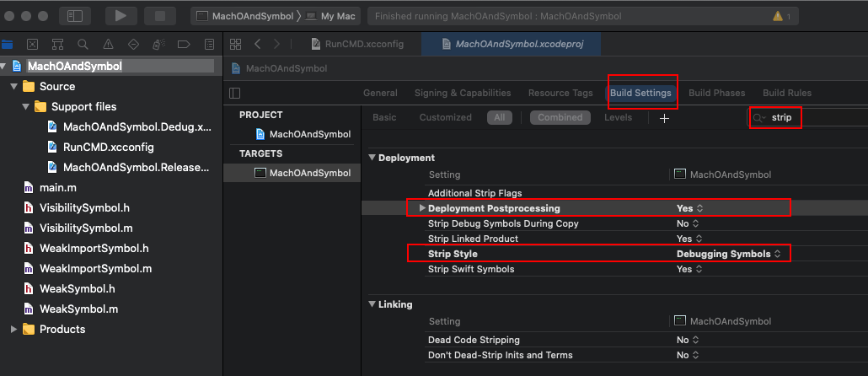Open WeakImportSymbol.m file

88,269
